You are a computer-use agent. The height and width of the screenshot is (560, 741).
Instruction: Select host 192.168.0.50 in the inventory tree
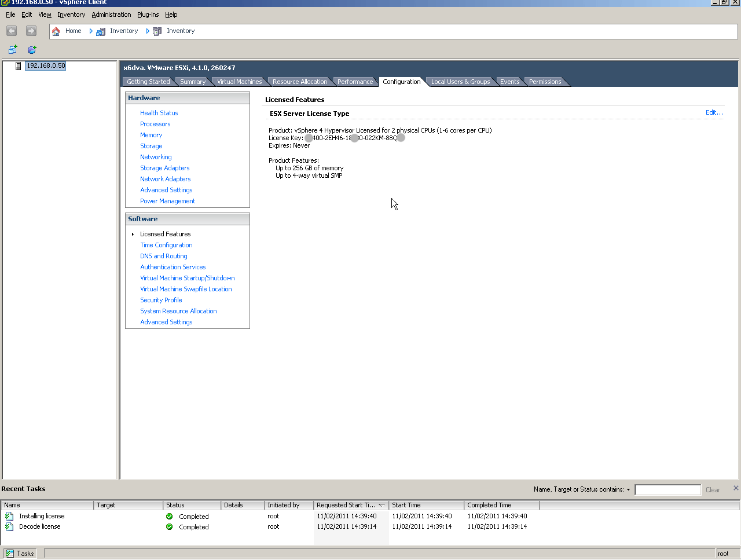click(x=46, y=66)
